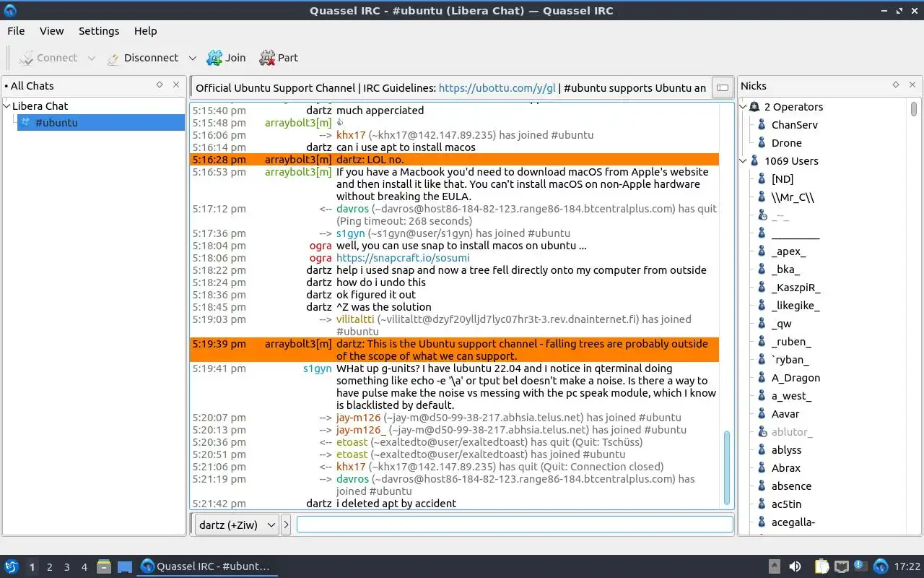Viewport: 924px width, 578px height.
Task: Switch to workspace 3
Action: click(66, 567)
